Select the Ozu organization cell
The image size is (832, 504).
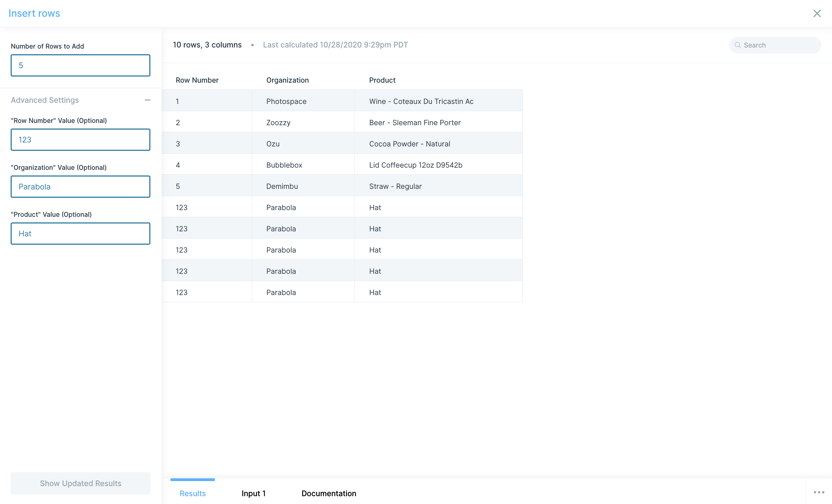303,144
